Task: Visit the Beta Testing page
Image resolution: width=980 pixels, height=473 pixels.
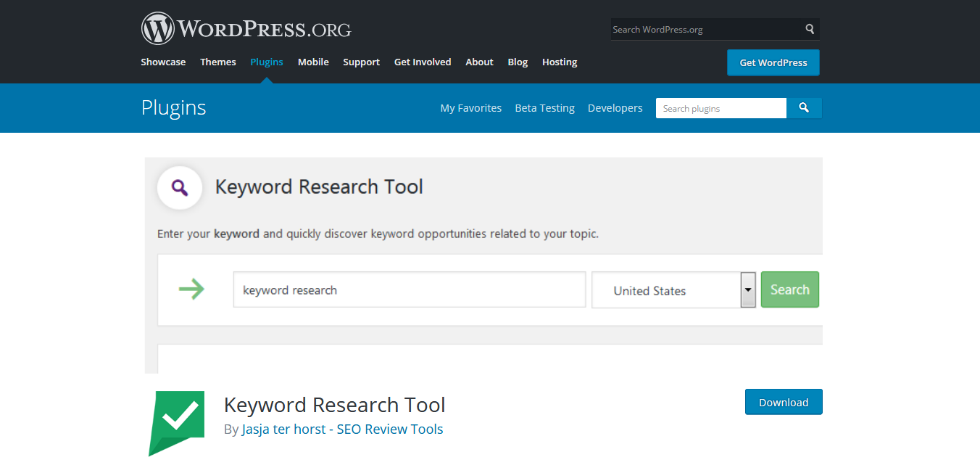Action: tap(544, 107)
